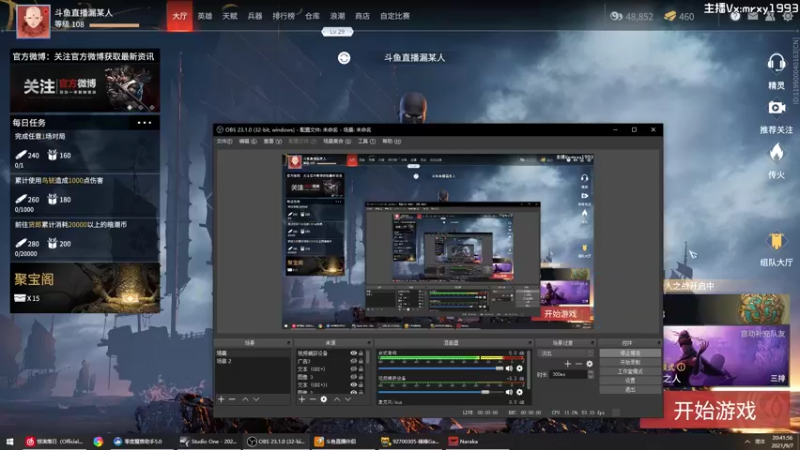This screenshot has height=450, width=800.
Task: Remove the selected OBS source
Action: point(313,399)
